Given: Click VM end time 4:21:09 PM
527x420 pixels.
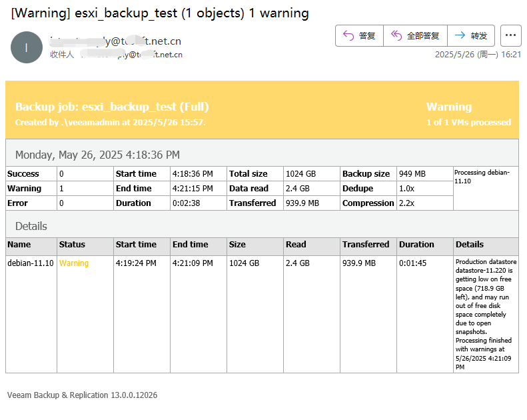Looking at the screenshot, I should pos(193,263).
